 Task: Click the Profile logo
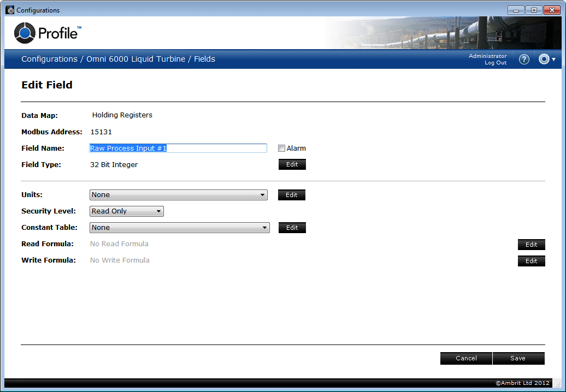(x=48, y=33)
